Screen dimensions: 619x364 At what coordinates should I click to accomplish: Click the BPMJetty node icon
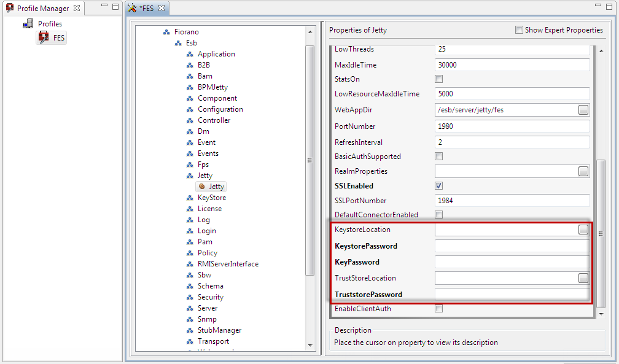[190, 87]
